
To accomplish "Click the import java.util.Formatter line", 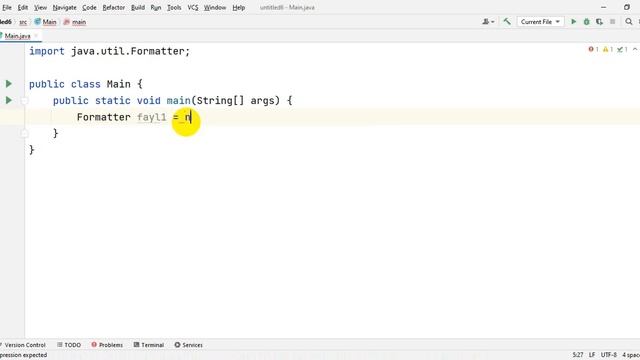I will 109,51.
